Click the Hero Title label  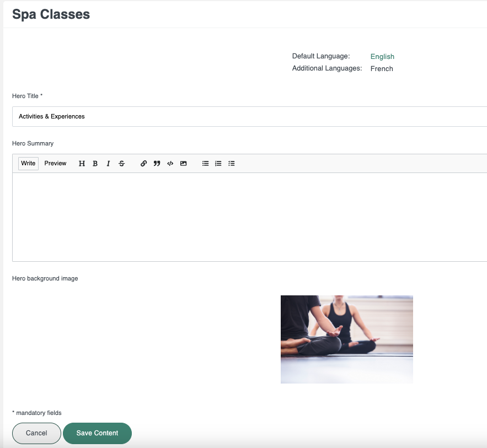pos(28,96)
